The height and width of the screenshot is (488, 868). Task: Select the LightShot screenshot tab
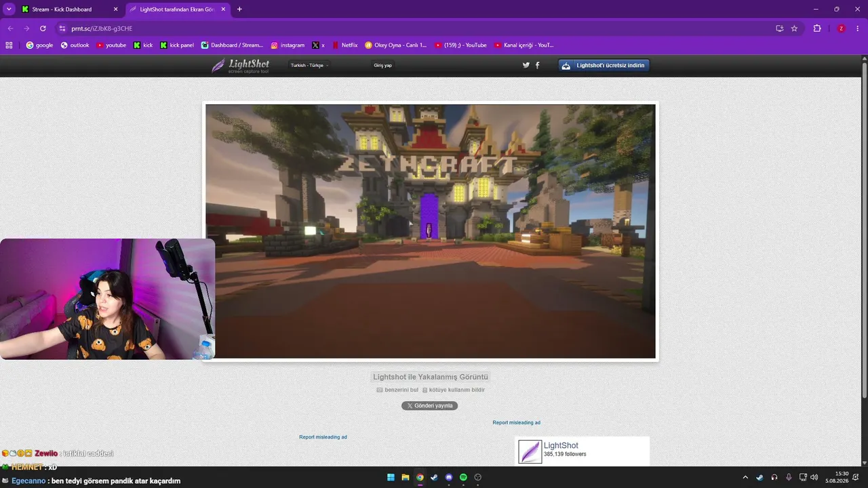[x=176, y=9]
